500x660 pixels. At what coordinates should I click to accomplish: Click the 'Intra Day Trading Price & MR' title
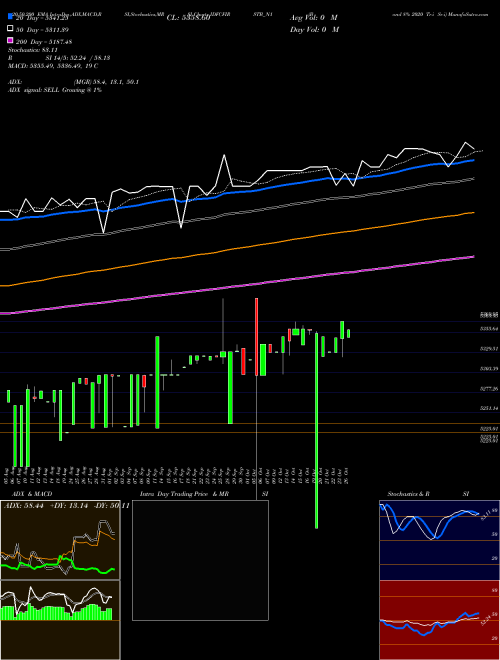click(x=184, y=494)
